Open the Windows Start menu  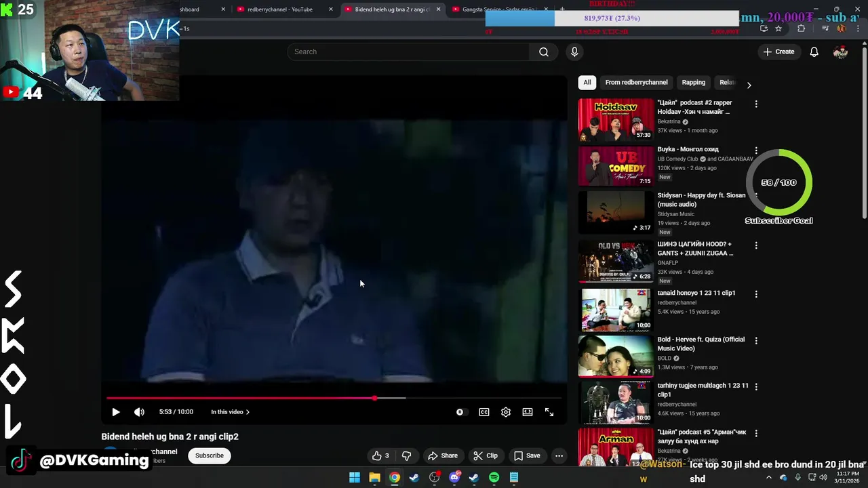click(354, 478)
